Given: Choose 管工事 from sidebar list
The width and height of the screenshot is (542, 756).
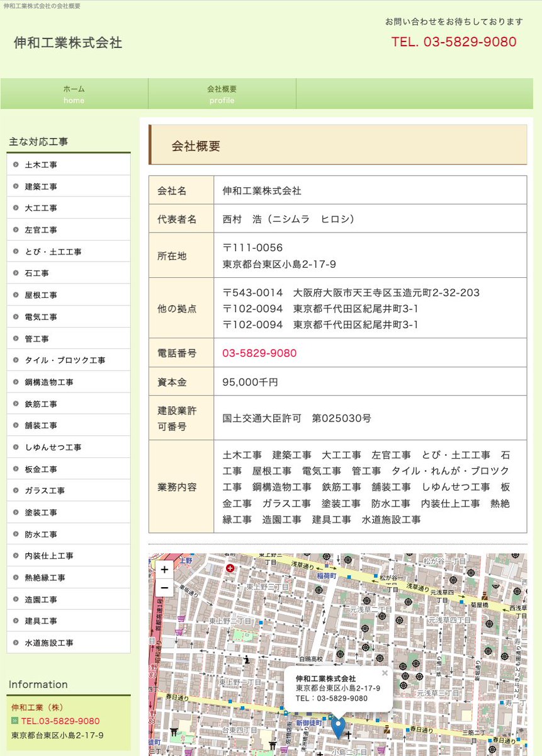Looking at the screenshot, I should click(x=69, y=338).
